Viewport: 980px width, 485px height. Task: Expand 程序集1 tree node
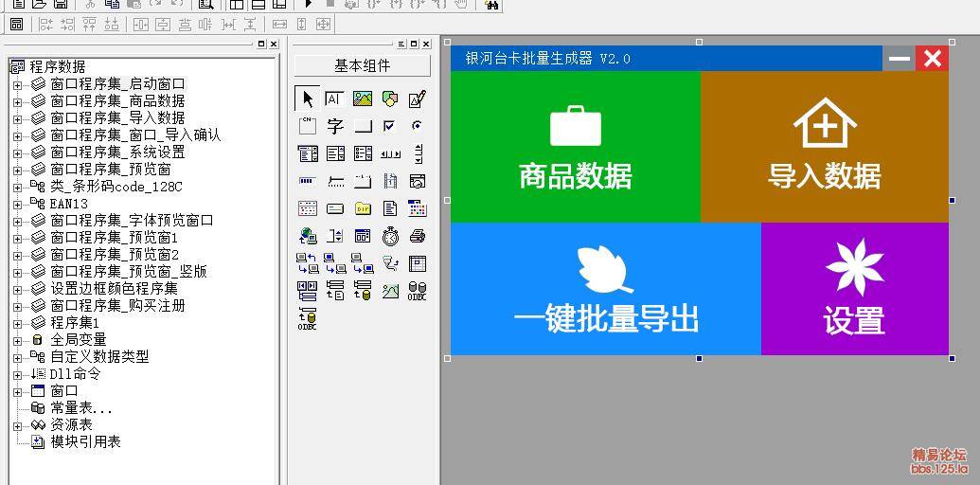17,323
